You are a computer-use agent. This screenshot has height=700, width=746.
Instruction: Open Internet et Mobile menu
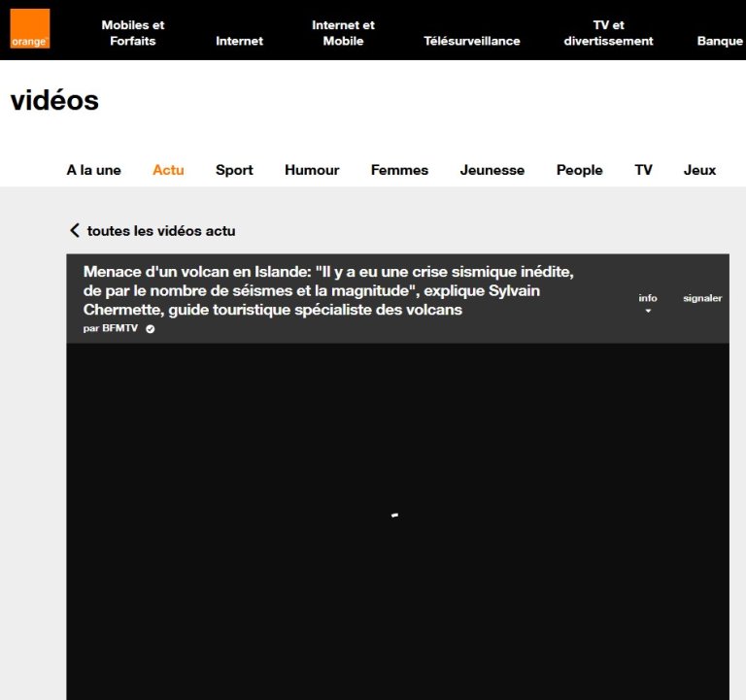click(343, 33)
